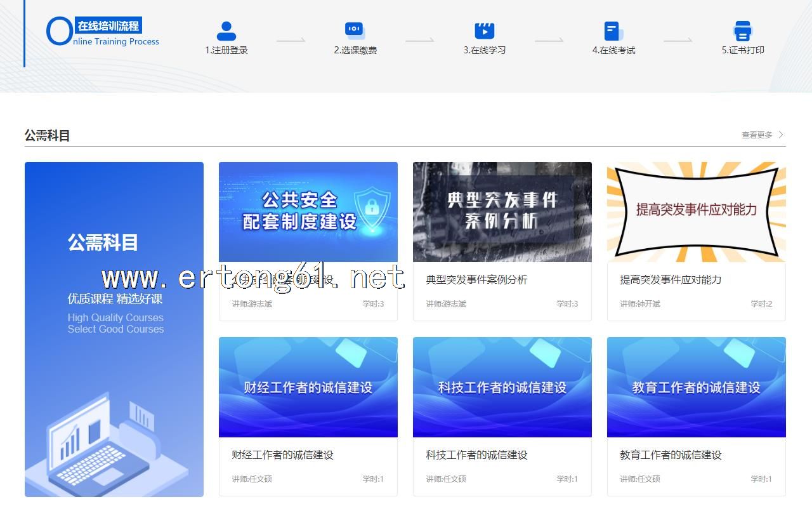The image size is (812, 511).
Task: Open the 查看更多 link
Action: (x=757, y=135)
